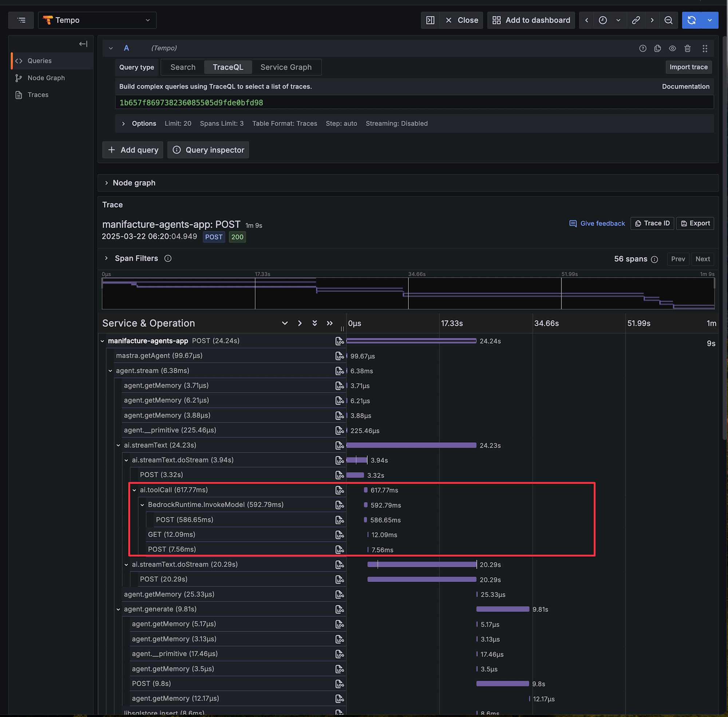Collapse ai.toolCall span row
728x717 pixels.
tap(135, 490)
